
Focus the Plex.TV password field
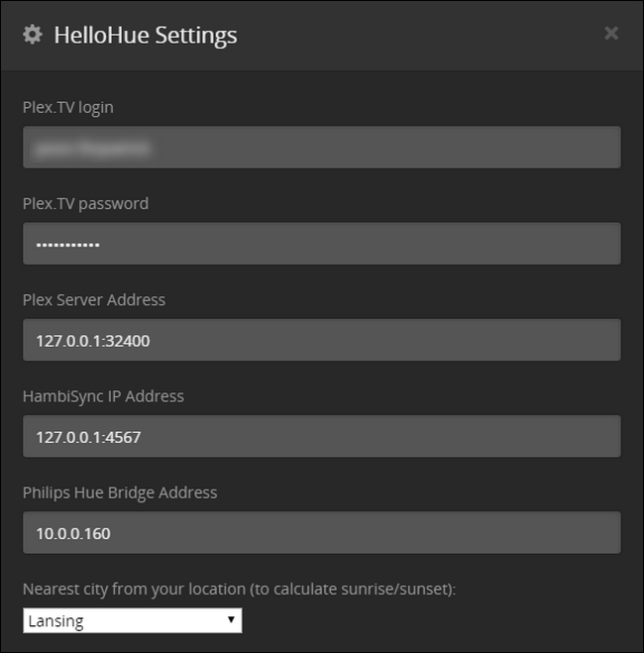click(321, 244)
